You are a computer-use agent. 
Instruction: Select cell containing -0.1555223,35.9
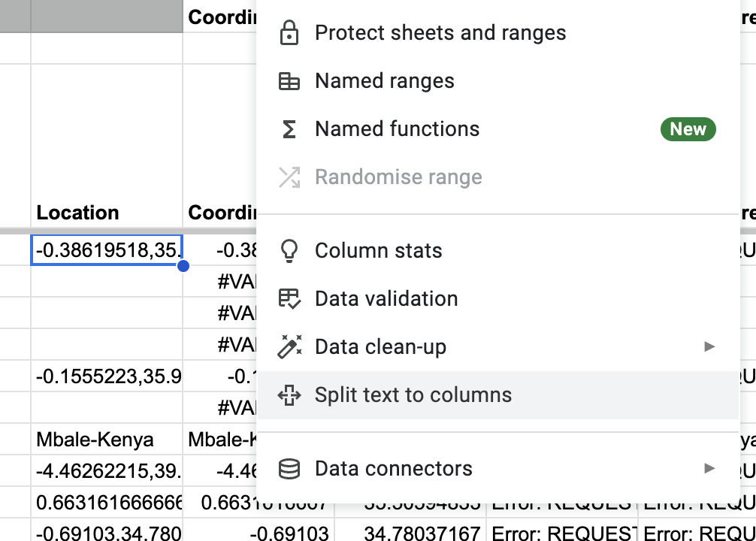pyautogui.click(x=107, y=376)
